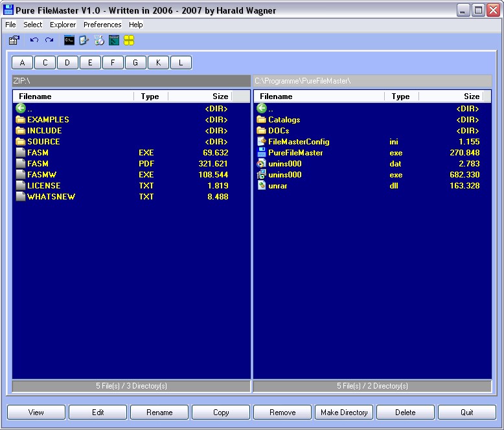Sort the right panel by the Type column
504x430 pixels.
pos(401,96)
